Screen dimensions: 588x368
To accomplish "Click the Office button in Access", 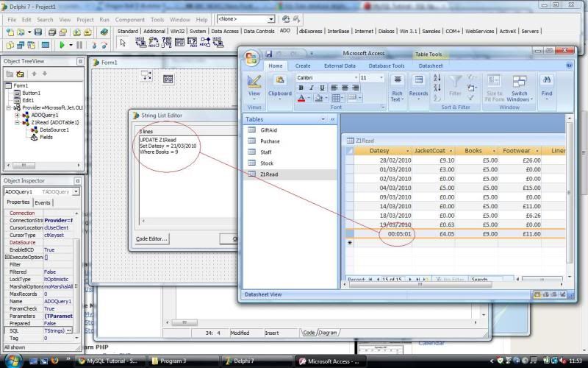I will click(x=251, y=58).
